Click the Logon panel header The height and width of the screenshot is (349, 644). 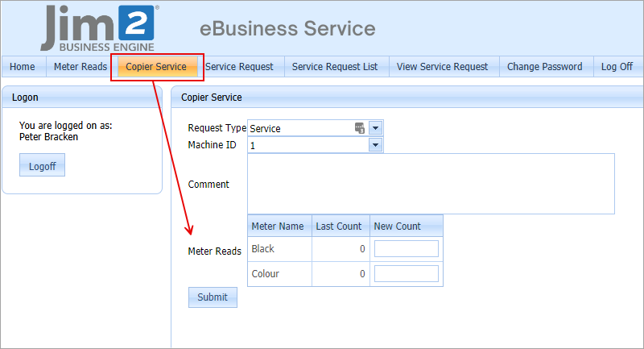(x=82, y=98)
